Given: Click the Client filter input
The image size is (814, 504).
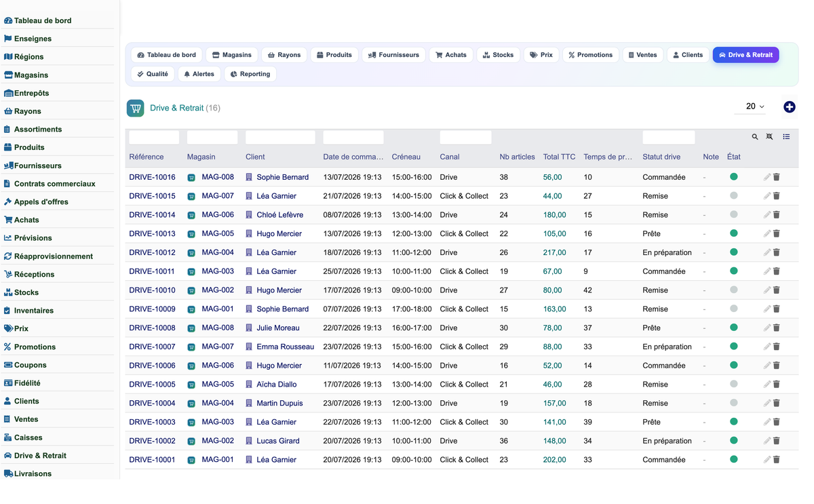Looking at the screenshot, I should click(280, 138).
